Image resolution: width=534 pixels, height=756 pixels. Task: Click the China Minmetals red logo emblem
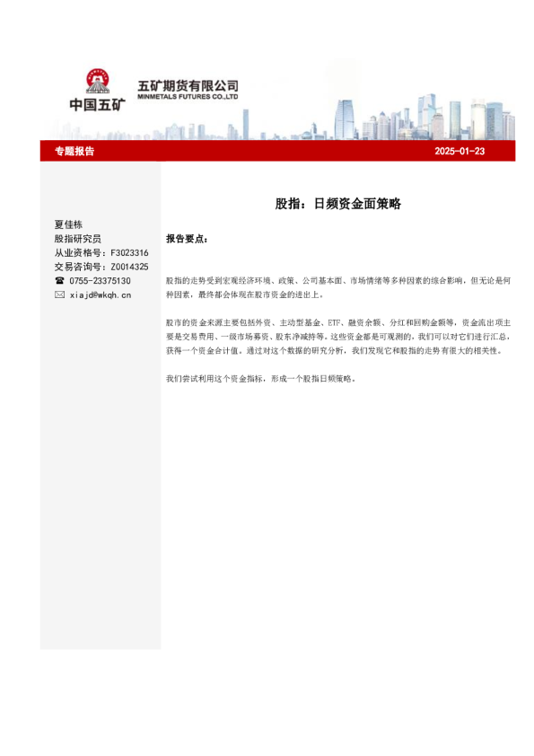[97, 82]
